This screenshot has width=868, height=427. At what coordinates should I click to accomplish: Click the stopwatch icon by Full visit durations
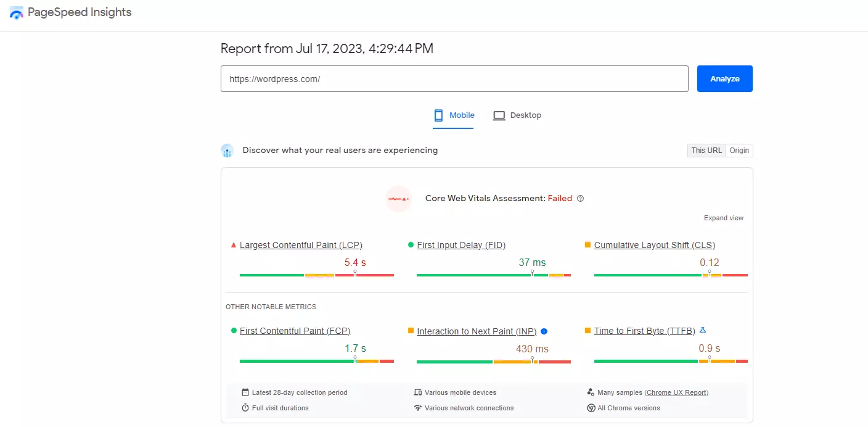tap(245, 408)
